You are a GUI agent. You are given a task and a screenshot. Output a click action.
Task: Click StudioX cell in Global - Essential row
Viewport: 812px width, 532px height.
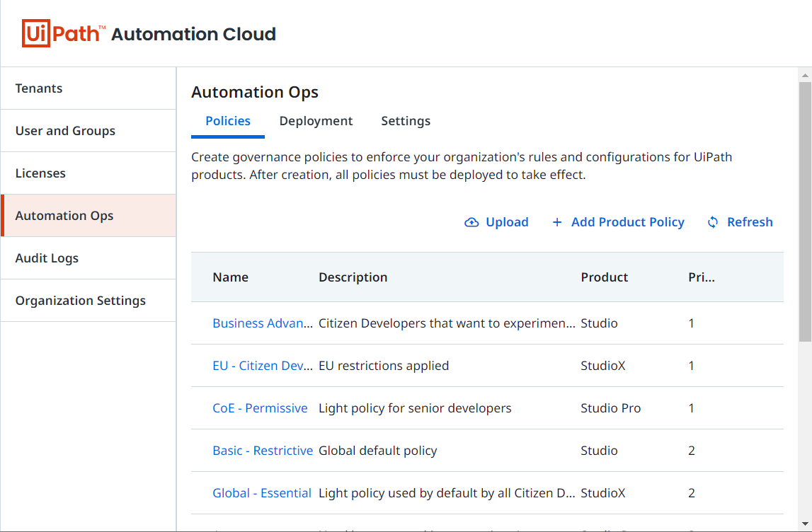[602, 492]
